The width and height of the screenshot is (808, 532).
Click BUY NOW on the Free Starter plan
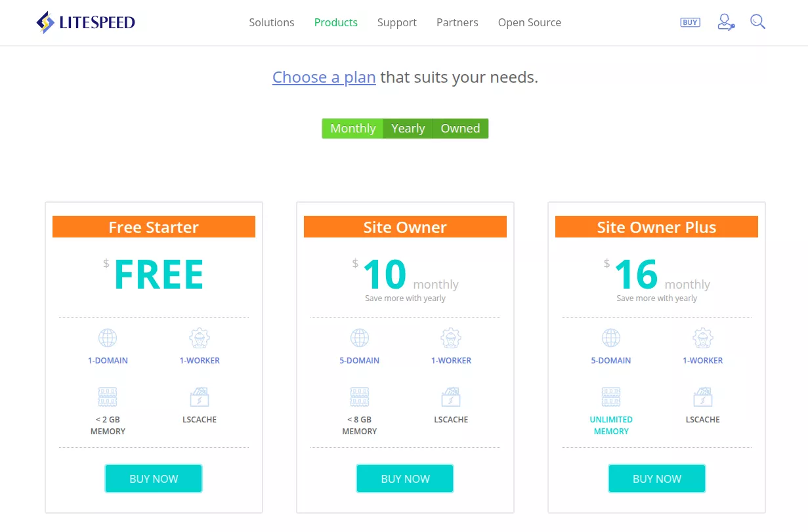point(153,478)
